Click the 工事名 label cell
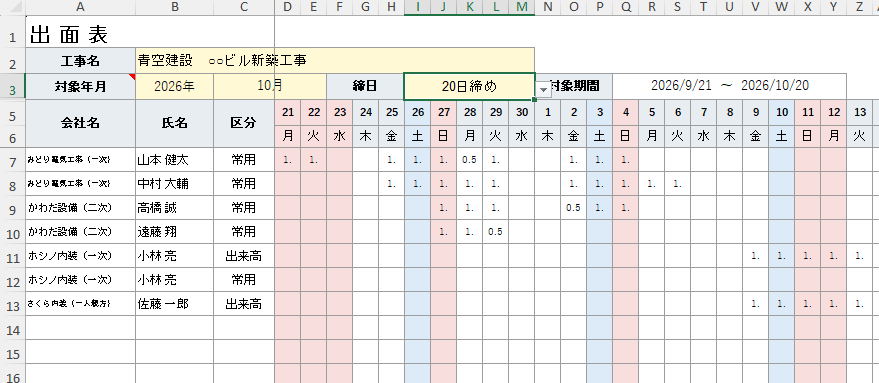The image size is (879, 383). point(81,61)
